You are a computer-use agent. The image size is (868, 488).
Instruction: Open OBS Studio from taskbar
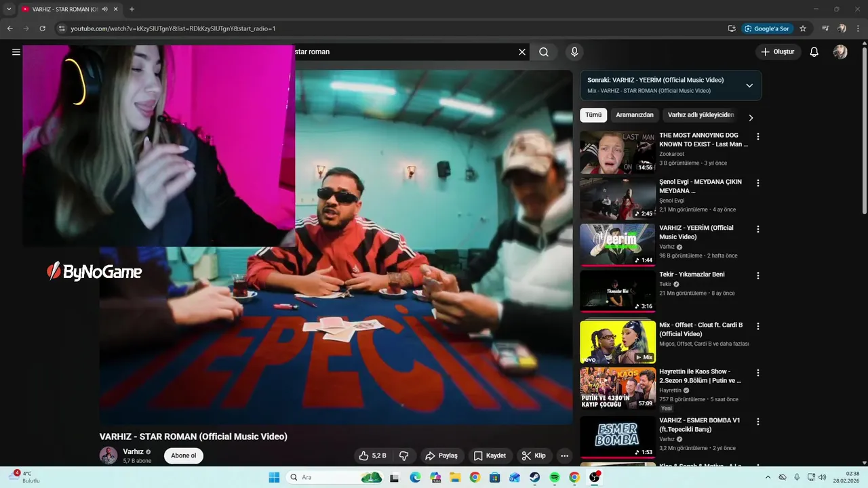coord(595,477)
